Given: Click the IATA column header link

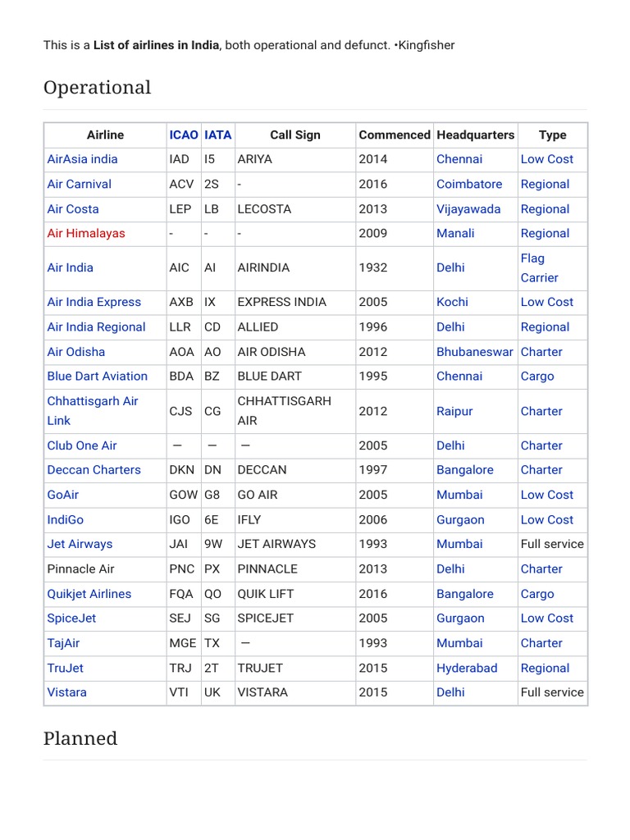Looking at the screenshot, I should (217, 135).
